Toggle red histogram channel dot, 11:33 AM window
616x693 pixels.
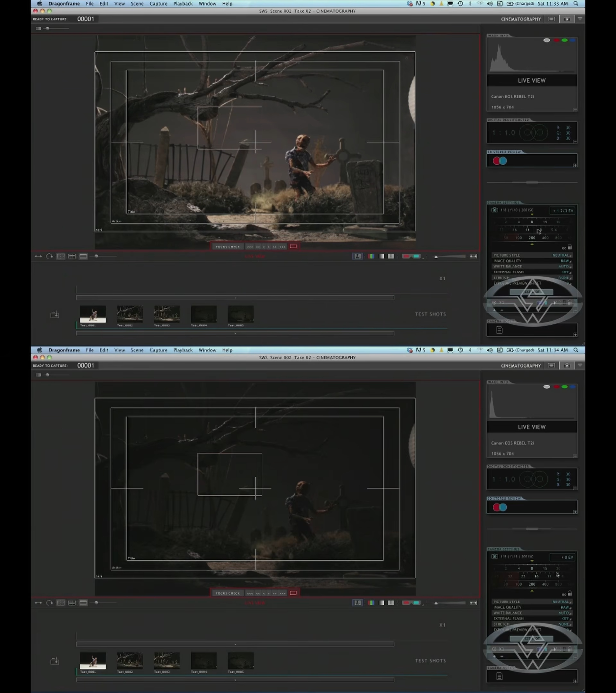[556, 40]
